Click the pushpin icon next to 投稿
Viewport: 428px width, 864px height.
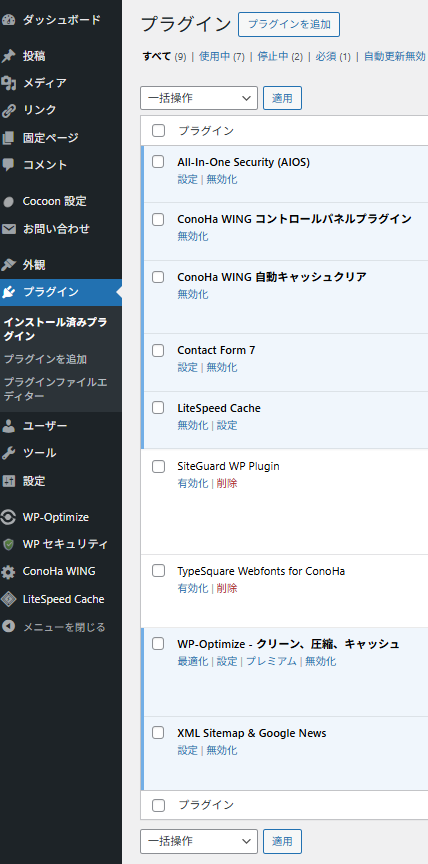[x=8, y=56]
